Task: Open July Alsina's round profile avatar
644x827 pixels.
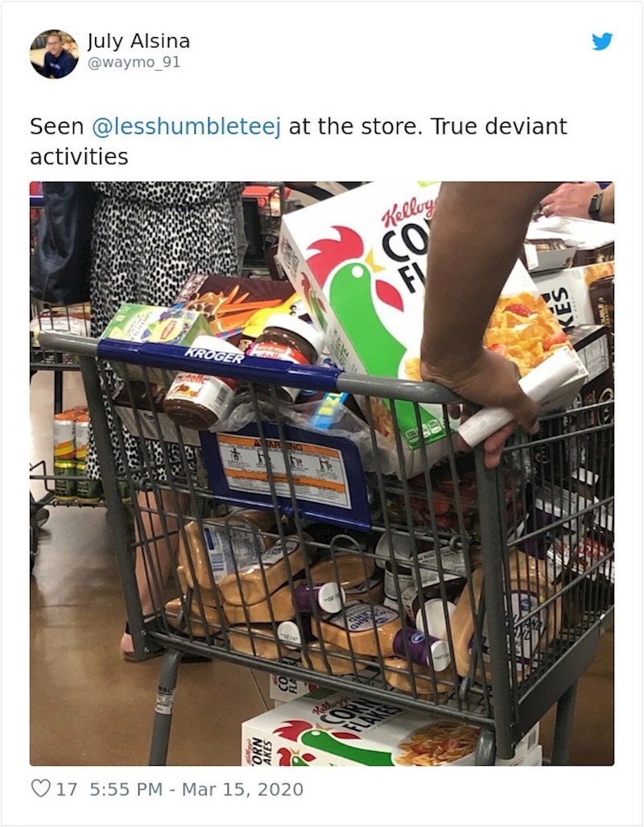Action: (54, 54)
